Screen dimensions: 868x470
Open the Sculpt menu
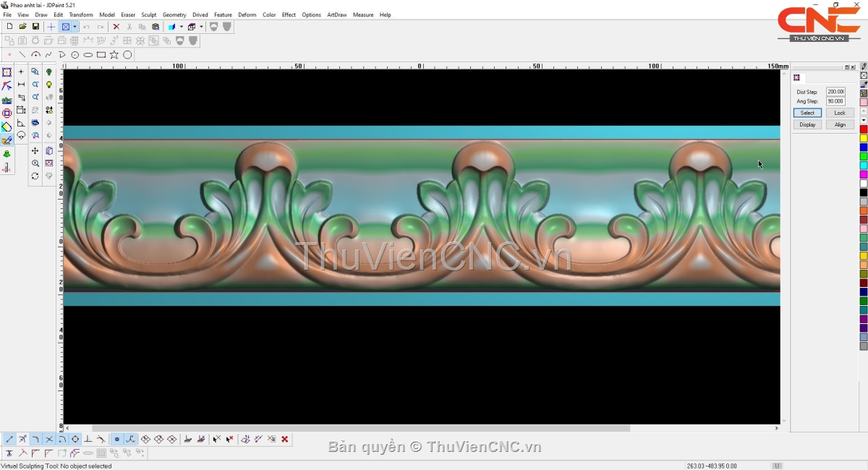coord(149,14)
